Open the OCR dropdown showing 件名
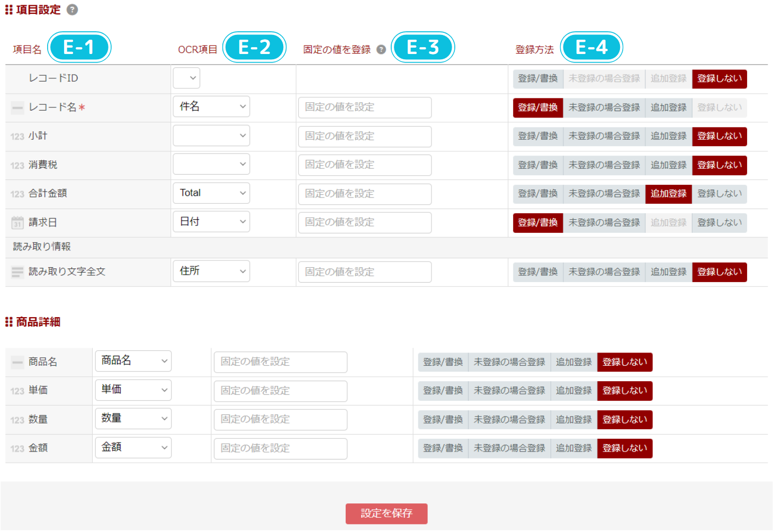 click(211, 107)
